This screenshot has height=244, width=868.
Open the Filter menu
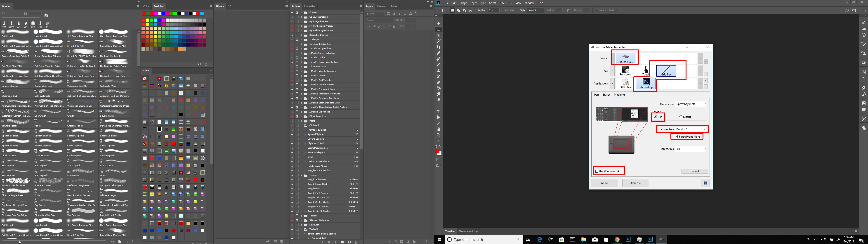[502, 3]
